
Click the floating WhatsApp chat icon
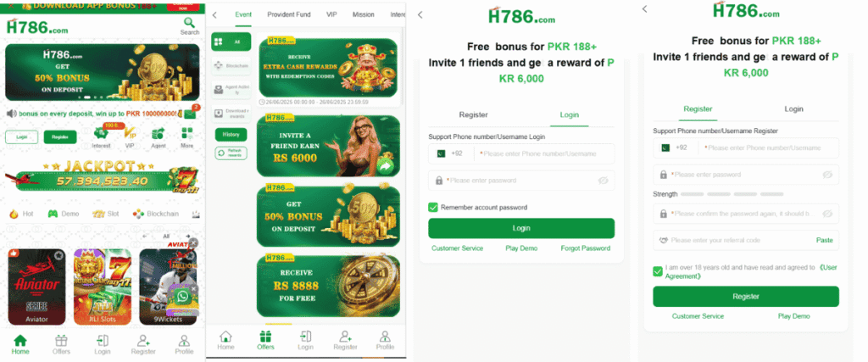tap(181, 298)
